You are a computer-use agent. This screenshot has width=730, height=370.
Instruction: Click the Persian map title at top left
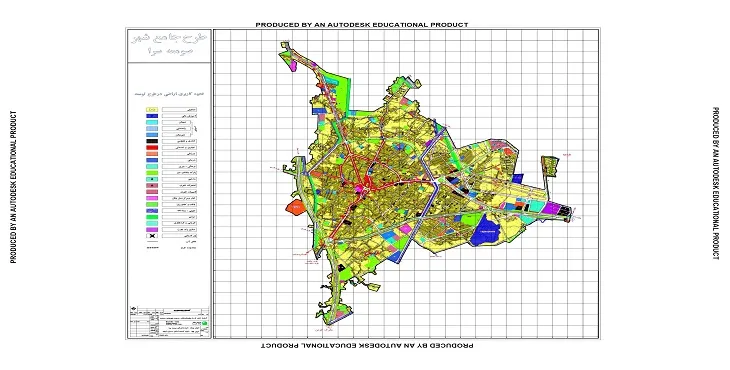pyautogui.click(x=170, y=44)
